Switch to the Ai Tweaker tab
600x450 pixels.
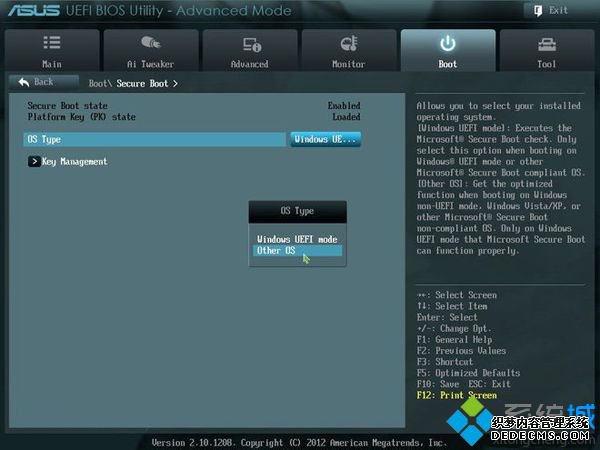point(151,50)
